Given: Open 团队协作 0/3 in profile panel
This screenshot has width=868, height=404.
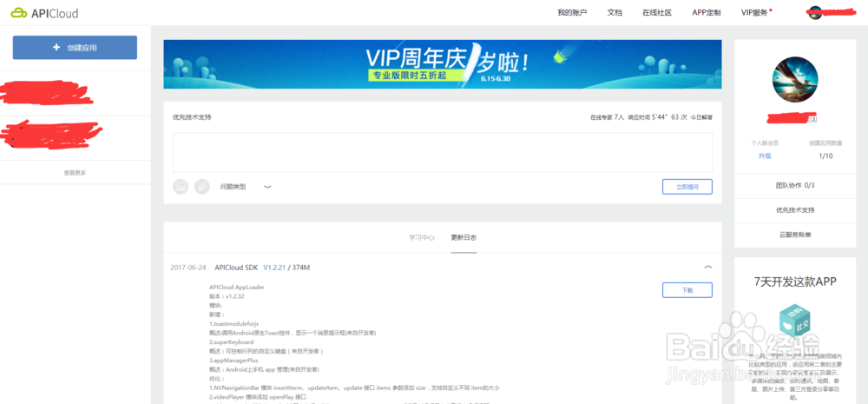Looking at the screenshot, I should pos(795,185).
